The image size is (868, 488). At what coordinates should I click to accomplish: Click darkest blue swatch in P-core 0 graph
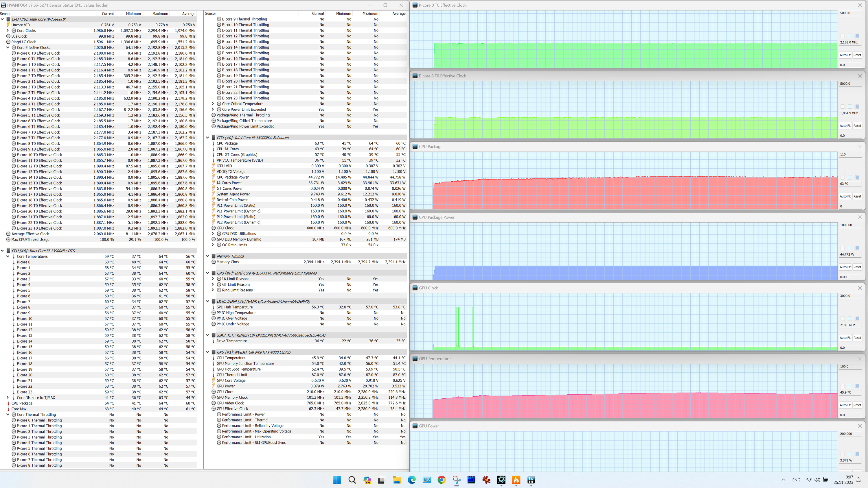point(857,36)
